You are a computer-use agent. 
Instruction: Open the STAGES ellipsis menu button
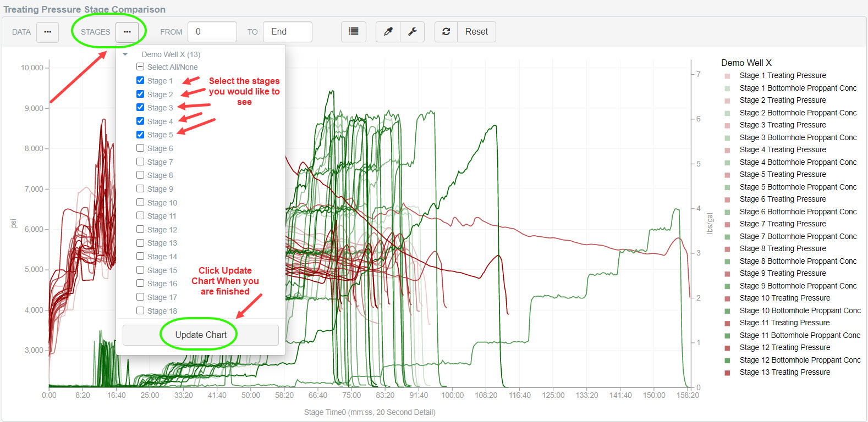127,32
